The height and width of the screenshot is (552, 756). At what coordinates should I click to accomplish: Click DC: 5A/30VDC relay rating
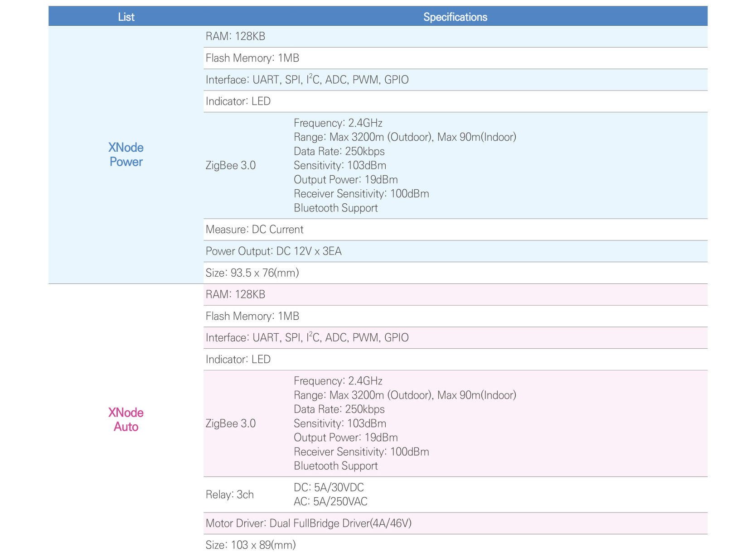coord(329,487)
